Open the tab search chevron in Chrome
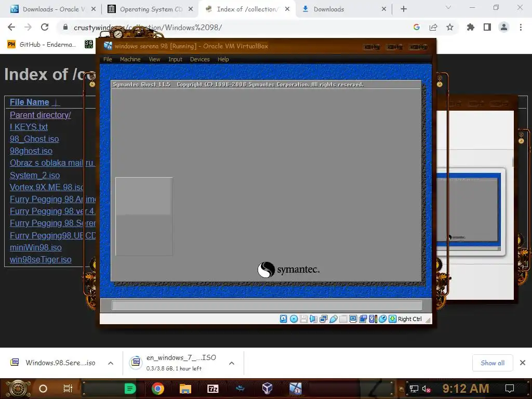532x399 pixels. [x=448, y=7]
